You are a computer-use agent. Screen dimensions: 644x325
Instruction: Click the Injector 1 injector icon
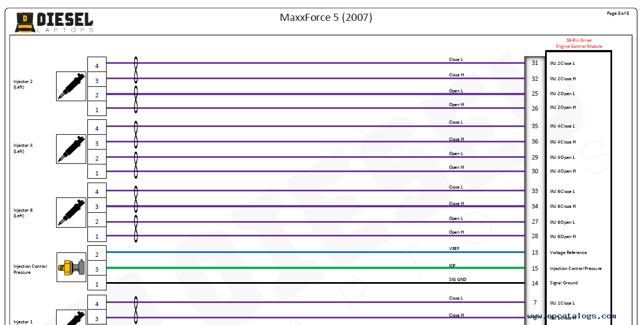pyautogui.click(x=71, y=318)
